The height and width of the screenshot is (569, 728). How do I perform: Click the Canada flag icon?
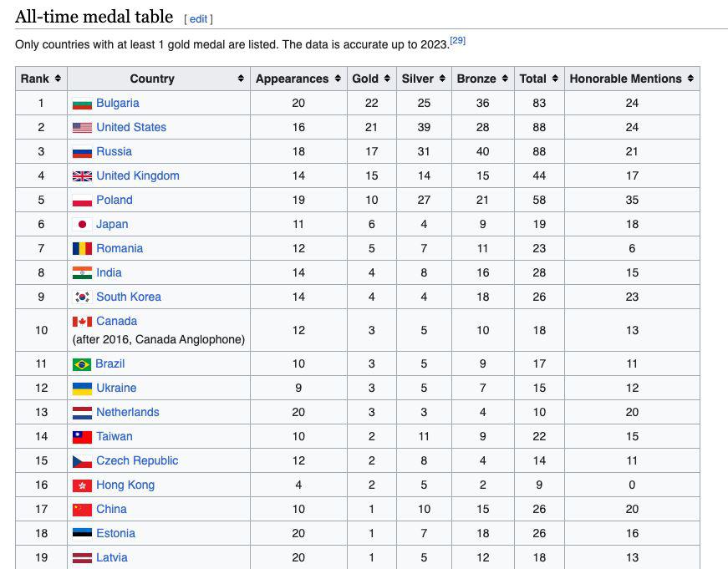[82, 322]
